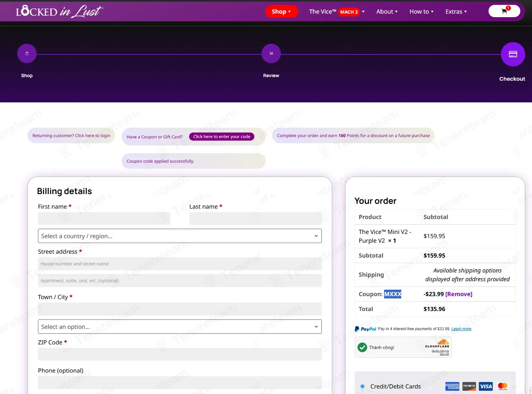Open the Locked in Lust home logo
This screenshot has width=532, height=394.
pyautogui.click(x=60, y=12)
